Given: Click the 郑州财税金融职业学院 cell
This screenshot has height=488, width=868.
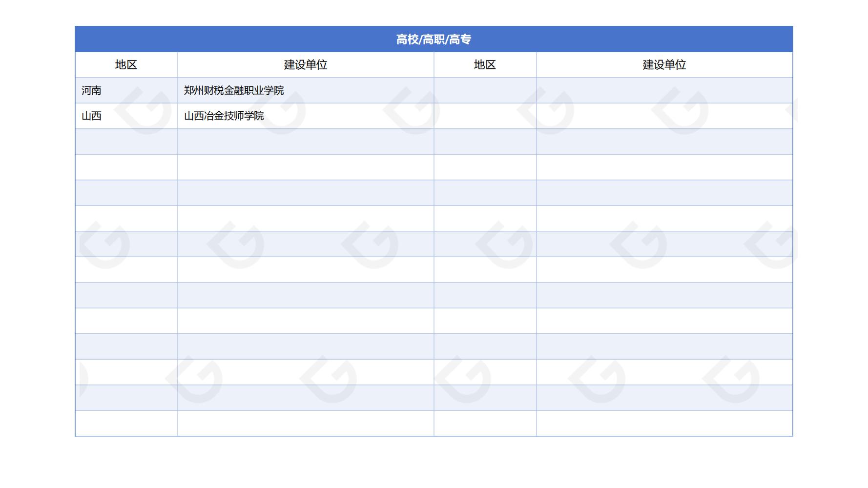Looking at the screenshot, I should pos(306,90).
